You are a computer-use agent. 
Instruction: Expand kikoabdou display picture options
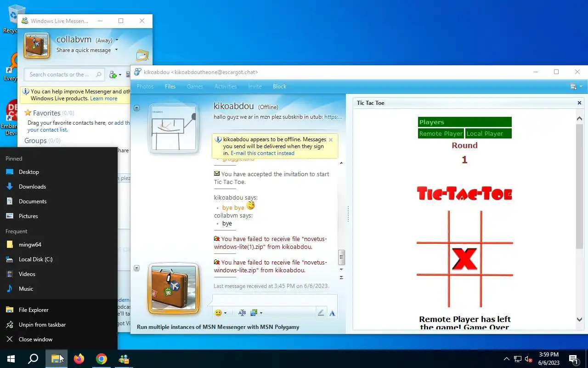click(x=136, y=108)
